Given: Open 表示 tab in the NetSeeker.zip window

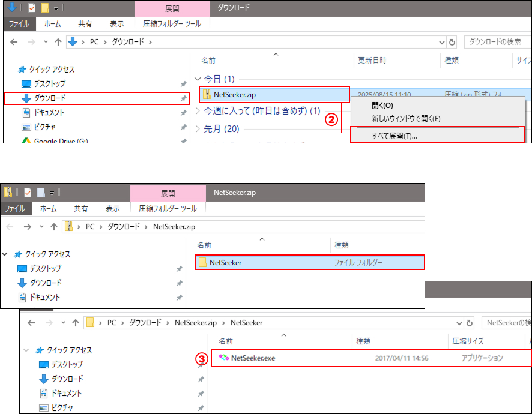Looking at the screenshot, I should coord(113,209).
